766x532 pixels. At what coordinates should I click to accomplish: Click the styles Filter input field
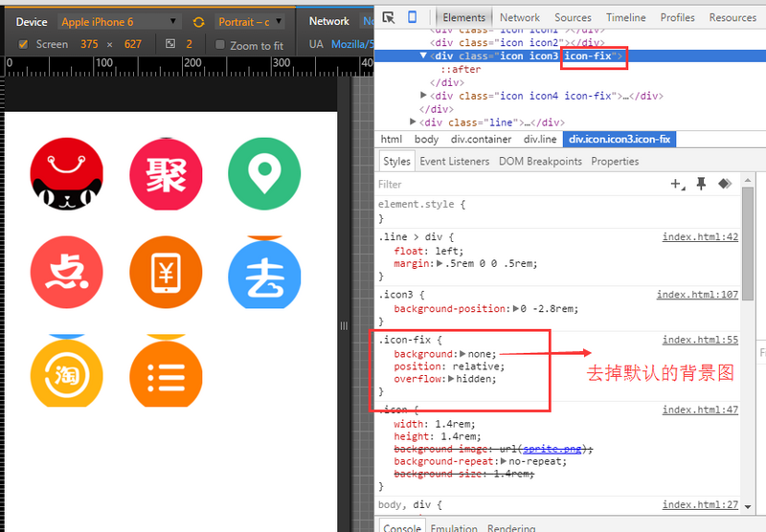pyautogui.click(x=517, y=184)
